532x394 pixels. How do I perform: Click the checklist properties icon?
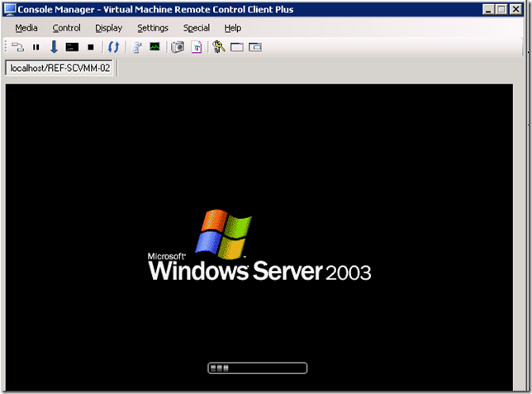point(137,47)
